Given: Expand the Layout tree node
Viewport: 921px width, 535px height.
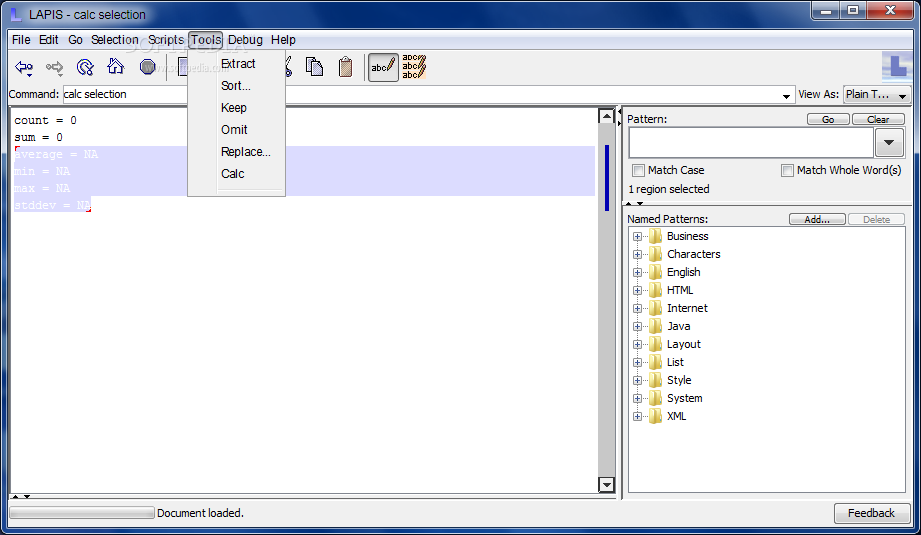Looking at the screenshot, I should point(637,345).
